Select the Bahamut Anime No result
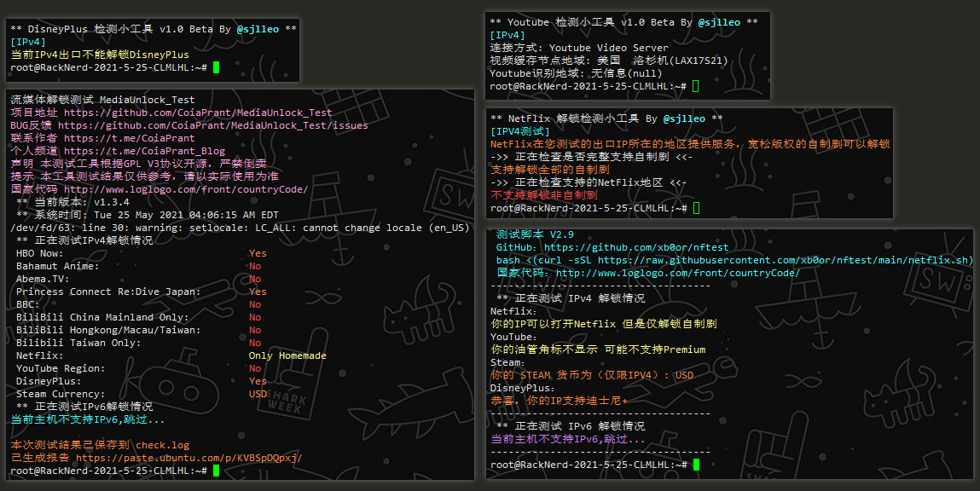This screenshot has width=980, height=491. tap(255, 266)
